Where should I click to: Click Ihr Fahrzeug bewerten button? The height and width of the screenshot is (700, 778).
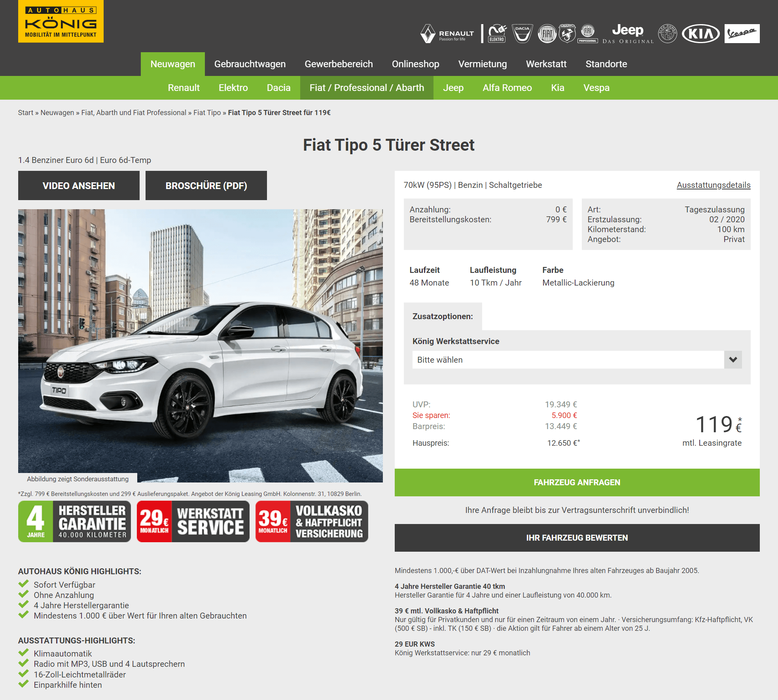click(x=577, y=538)
